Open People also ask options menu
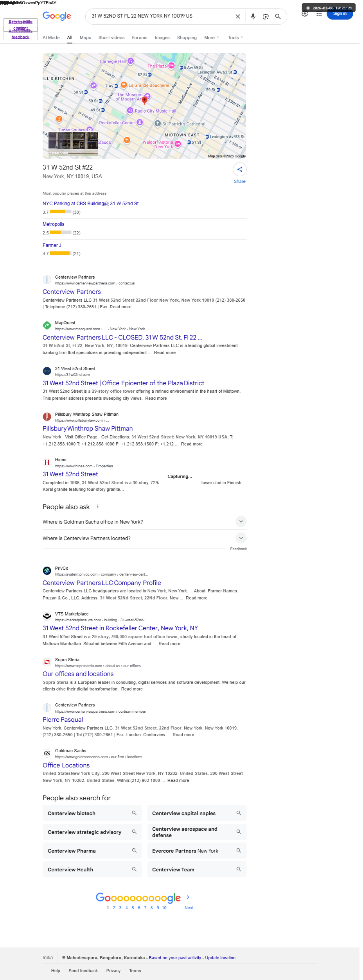The width and height of the screenshot is (363, 980). 98,506
